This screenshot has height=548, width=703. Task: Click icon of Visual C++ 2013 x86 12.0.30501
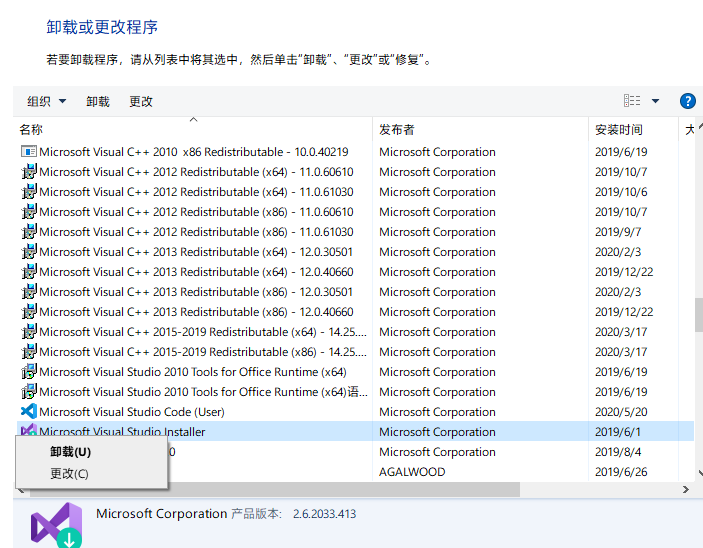29,292
